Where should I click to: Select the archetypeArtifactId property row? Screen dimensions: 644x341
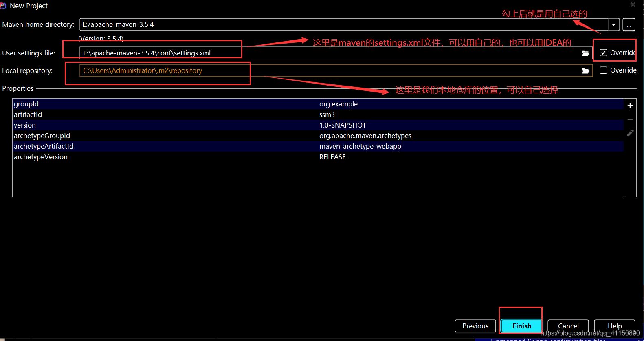coord(163,146)
